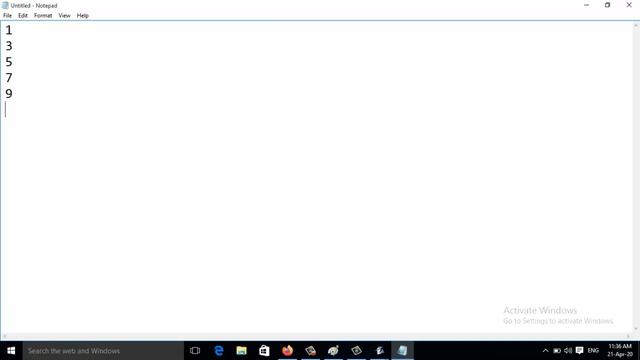Open the Action Center notifications icon
This screenshot has width=640, height=360.
[x=579, y=351]
